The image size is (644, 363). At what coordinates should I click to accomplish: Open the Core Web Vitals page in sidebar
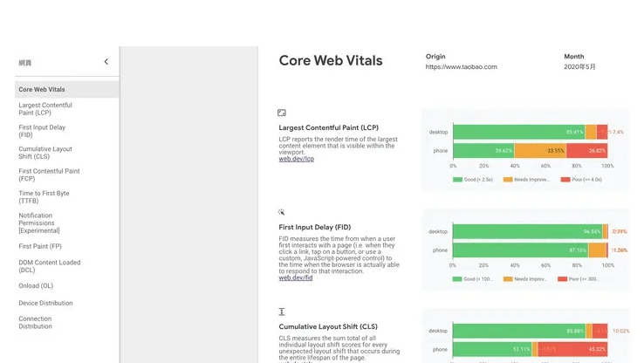point(67,90)
